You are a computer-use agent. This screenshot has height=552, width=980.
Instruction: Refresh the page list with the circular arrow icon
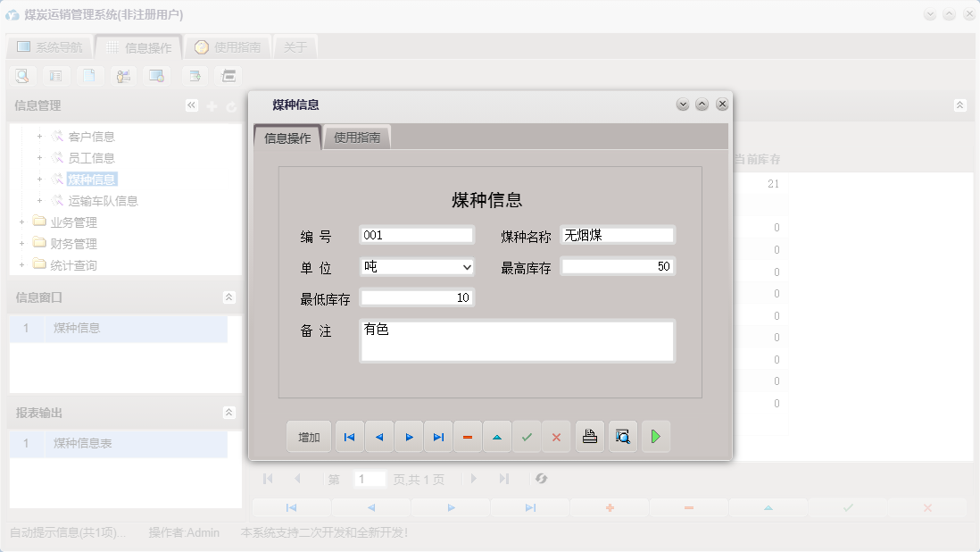(x=540, y=479)
